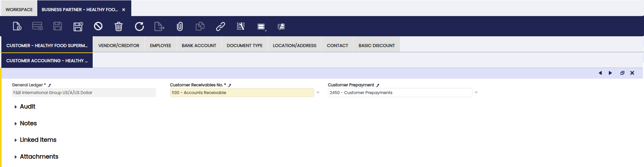Open the Location/Address tab
This screenshot has height=167, width=644.
pyautogui.click(x=294, y=45)
